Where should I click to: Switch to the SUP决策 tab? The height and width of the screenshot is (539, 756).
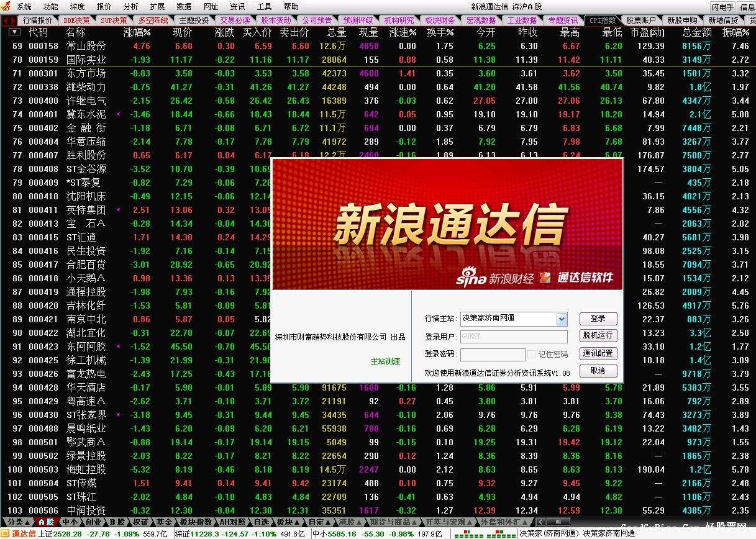coord(114,20)
